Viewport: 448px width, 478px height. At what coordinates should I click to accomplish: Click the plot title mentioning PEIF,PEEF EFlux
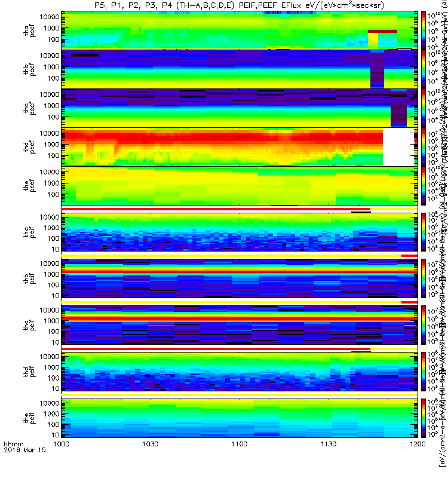(240, 5)
